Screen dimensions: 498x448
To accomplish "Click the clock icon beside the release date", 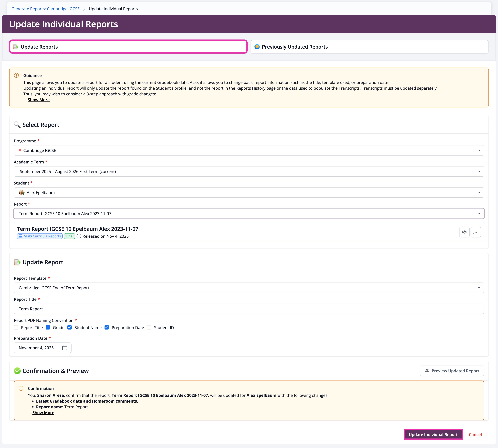I will pyautogui.click(x=79, y=236).
